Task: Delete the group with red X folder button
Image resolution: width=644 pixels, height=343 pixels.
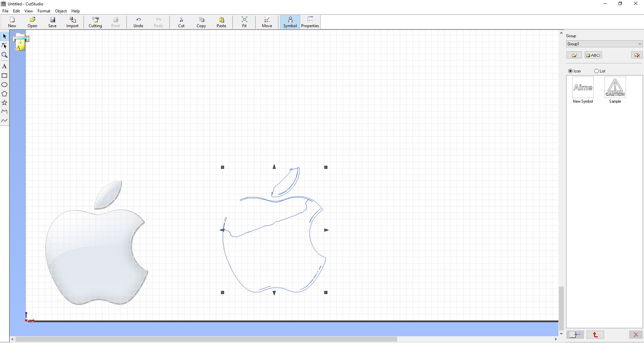Action: click(x=637, y=55)
